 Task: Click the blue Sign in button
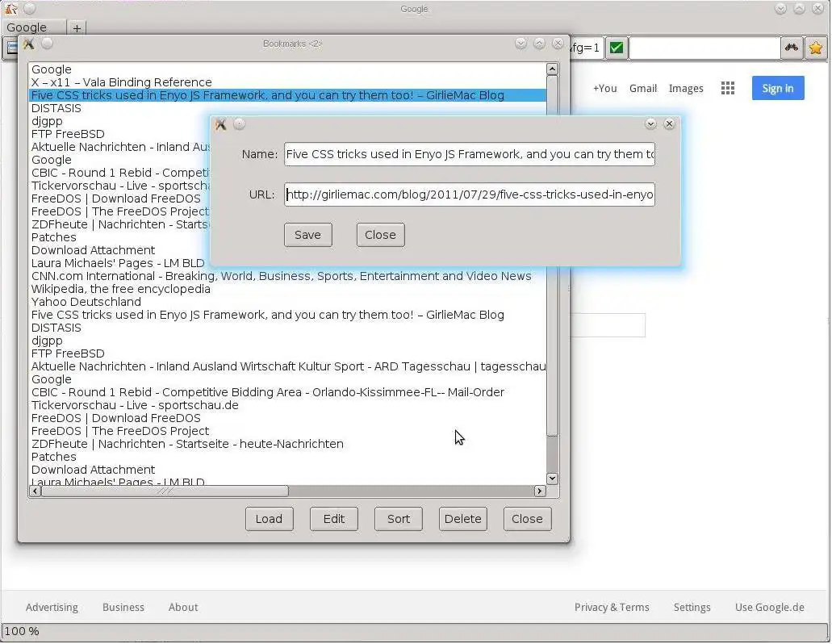tap(778, 88)
